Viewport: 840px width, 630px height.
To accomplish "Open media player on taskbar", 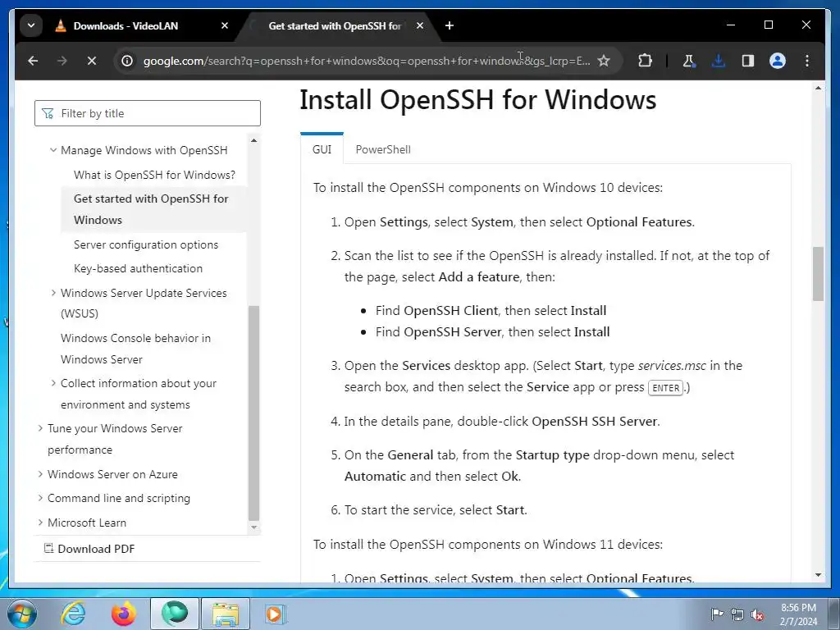I will point(276,614).
